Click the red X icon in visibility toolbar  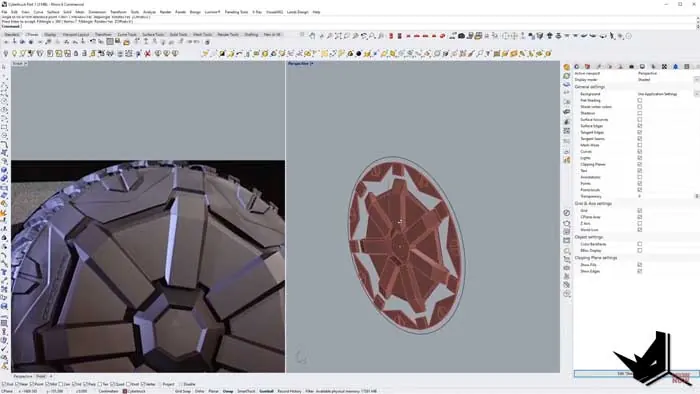pyautogui.click(x=147, y=54)
